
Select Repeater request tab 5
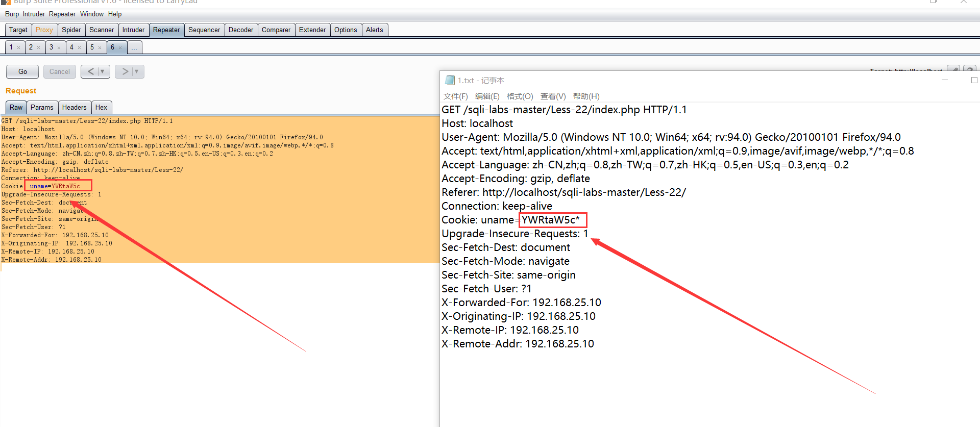click(92, 47)
